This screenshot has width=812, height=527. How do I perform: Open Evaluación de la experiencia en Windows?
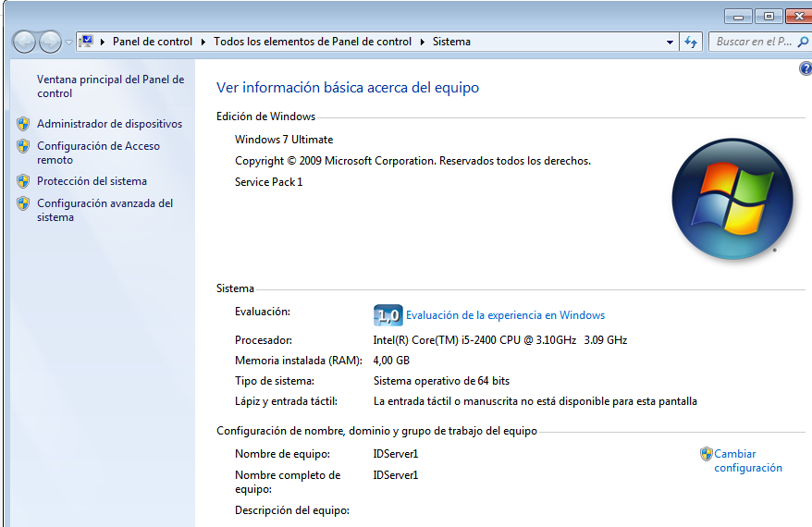click(x=505, y=315)
